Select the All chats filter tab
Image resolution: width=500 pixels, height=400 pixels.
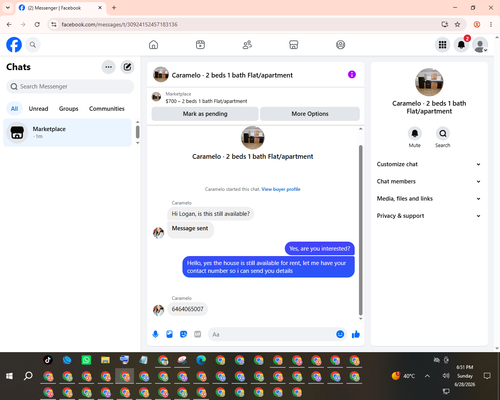(x=14, y=109)
